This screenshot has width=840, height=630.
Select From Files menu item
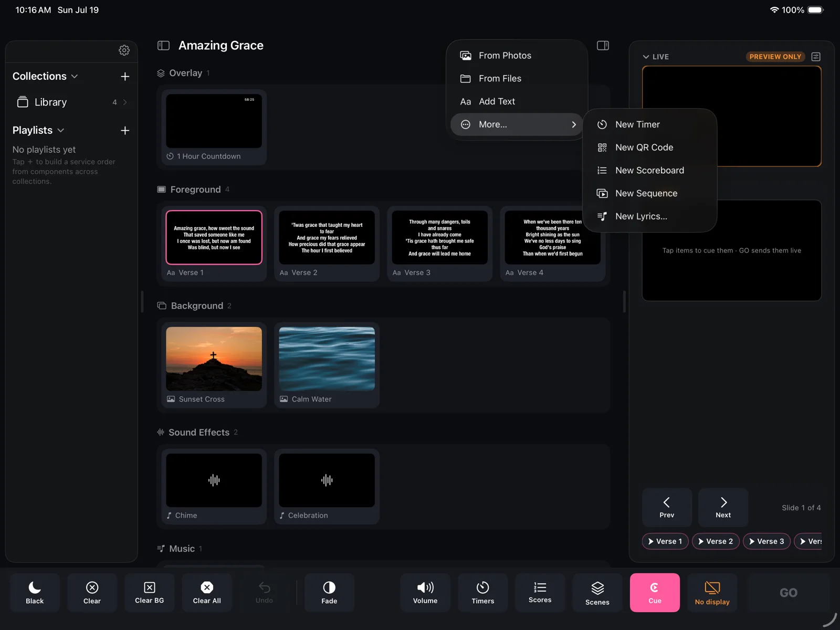[x=517, y=79]
